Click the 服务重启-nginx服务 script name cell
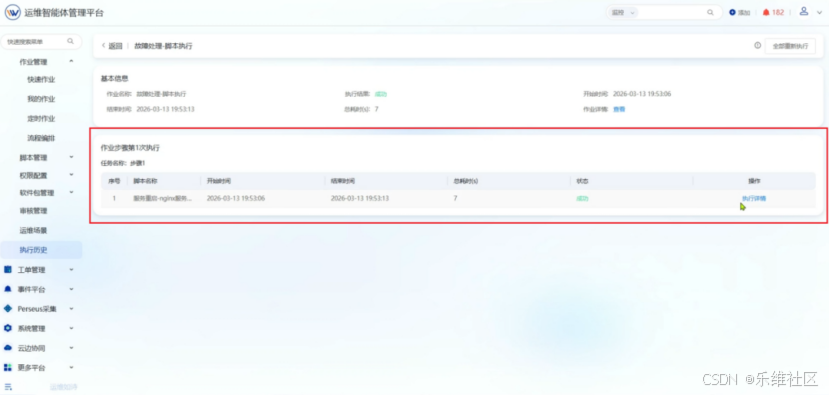Image resolution: width=830 pixels, height=395 pixels. point(163,199)
